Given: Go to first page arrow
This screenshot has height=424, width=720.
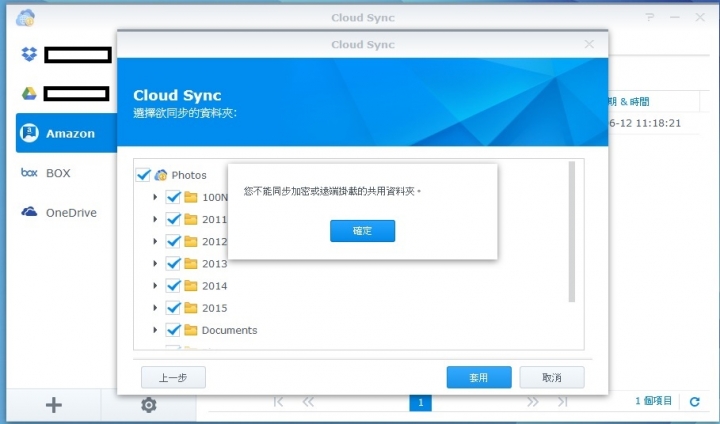Looking at the screenshot, I should click(x=278, y=402).
